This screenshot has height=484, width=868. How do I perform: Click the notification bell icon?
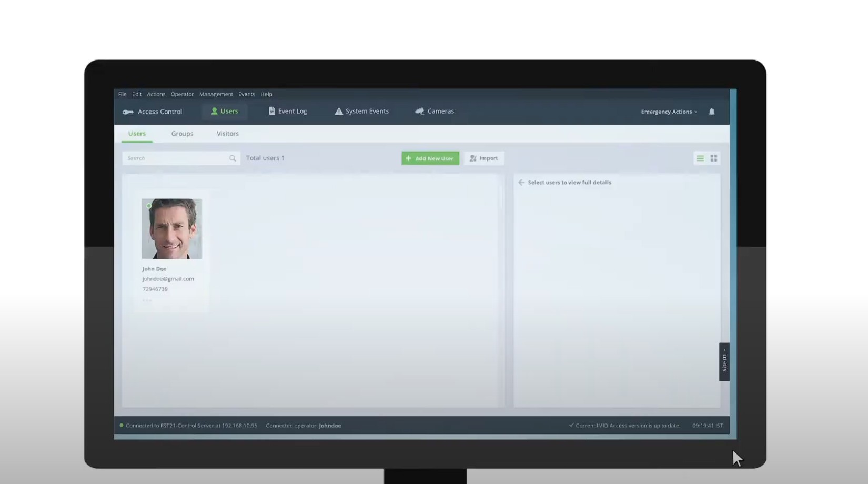coord(711,112)
